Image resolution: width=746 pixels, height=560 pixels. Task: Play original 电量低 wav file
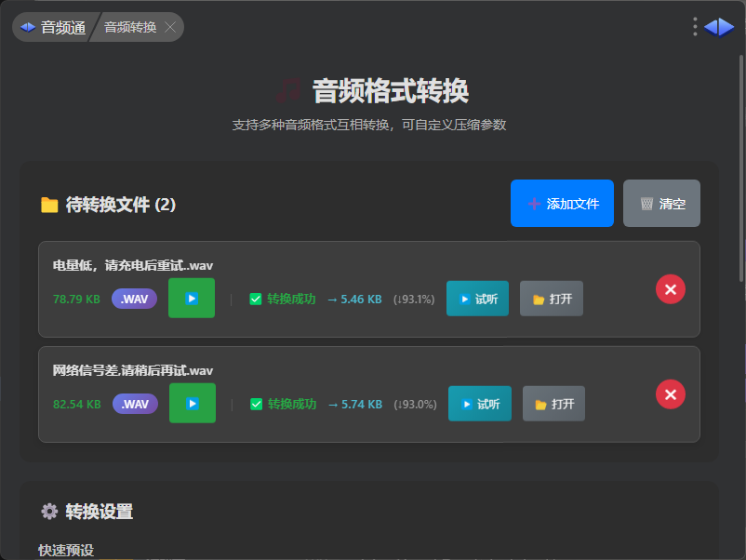(x=192, y=299)
